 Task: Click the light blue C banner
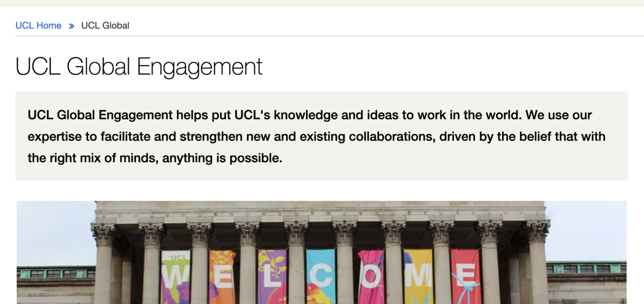click(x=321, y=277)
